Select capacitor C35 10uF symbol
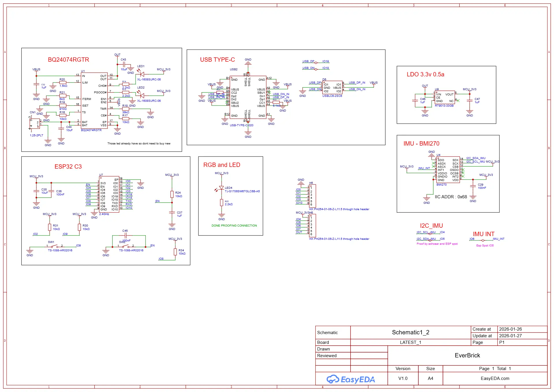The width and height of the screenshot is (554, 392). 36,191
